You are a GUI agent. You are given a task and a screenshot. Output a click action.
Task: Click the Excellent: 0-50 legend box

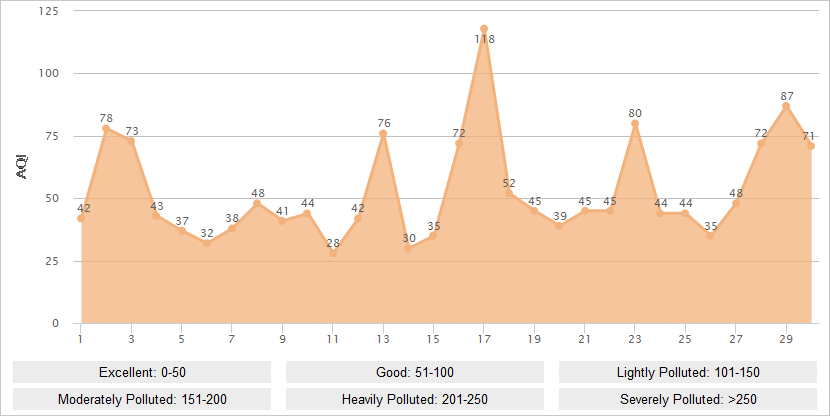pyautogui.click(x=142, y=372)
